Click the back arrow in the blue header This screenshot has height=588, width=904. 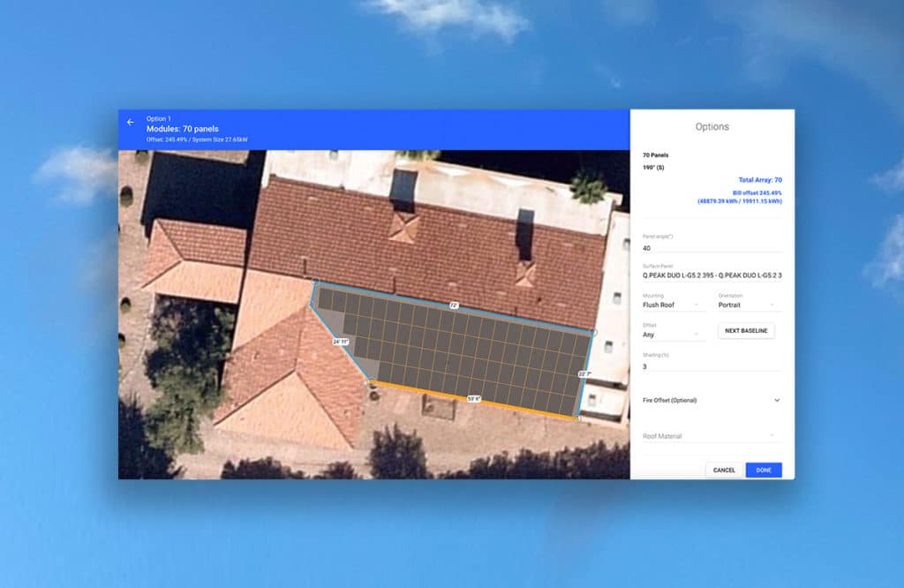click(x=132, y=124)
